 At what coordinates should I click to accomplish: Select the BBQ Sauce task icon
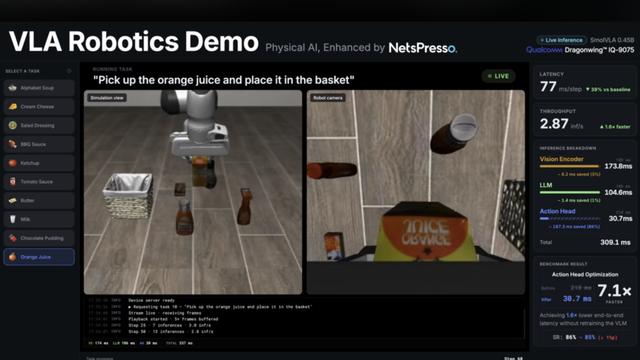(13, 144)
